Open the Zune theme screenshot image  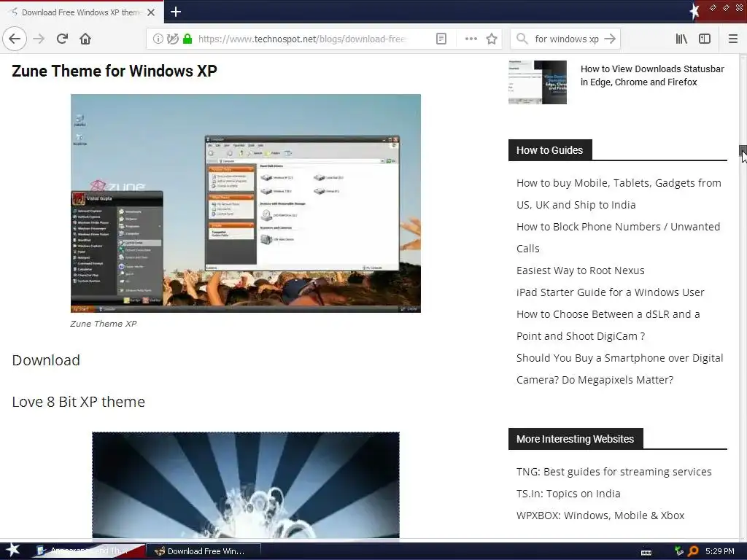tap(246, 203)
